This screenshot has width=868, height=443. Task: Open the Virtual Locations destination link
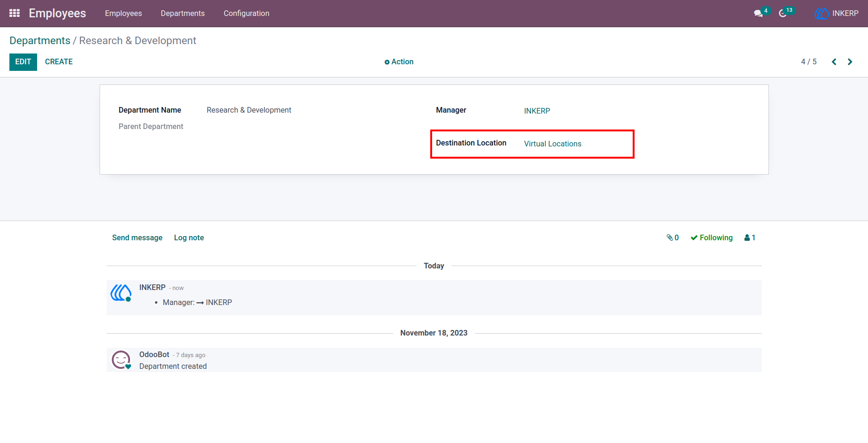coord(553,144)
